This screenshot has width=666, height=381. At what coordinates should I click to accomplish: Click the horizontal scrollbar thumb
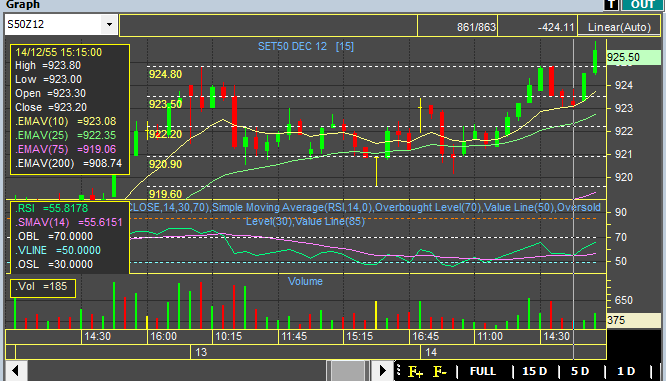pyautogui.click(x=348, y=371)
